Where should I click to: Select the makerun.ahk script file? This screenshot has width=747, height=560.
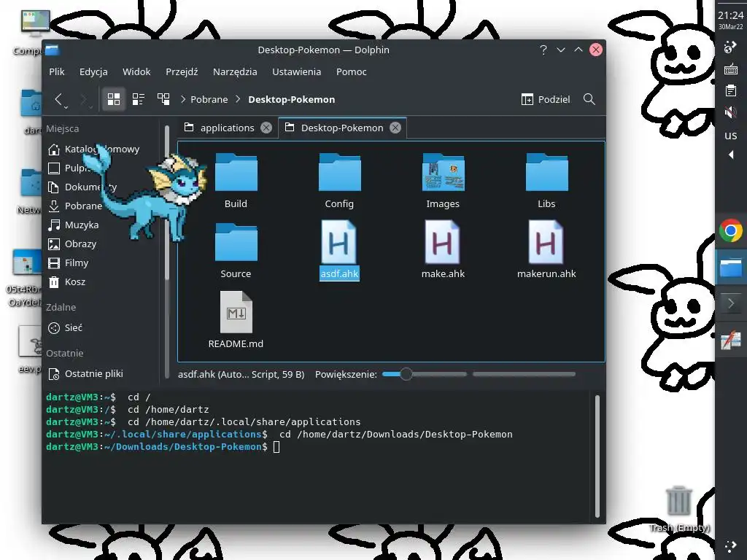point(546,251)
